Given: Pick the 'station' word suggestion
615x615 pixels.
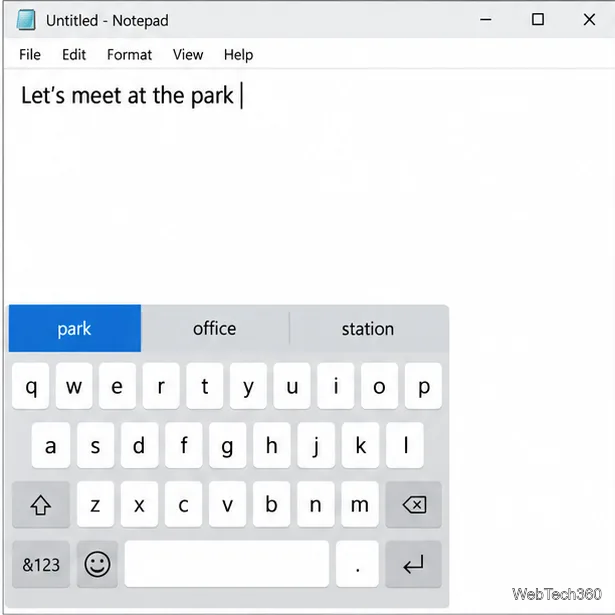Looking at the screenshot, I should pos(368,328).
